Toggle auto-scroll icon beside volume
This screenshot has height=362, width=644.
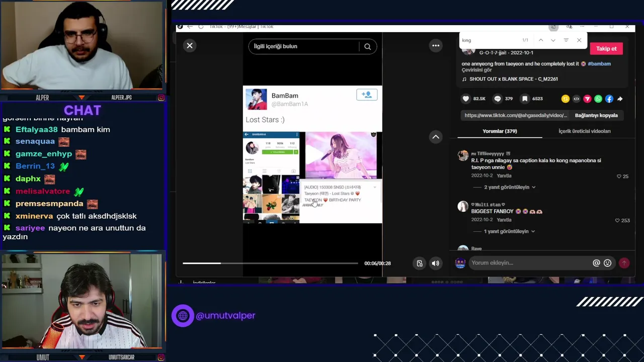[420, 263]
